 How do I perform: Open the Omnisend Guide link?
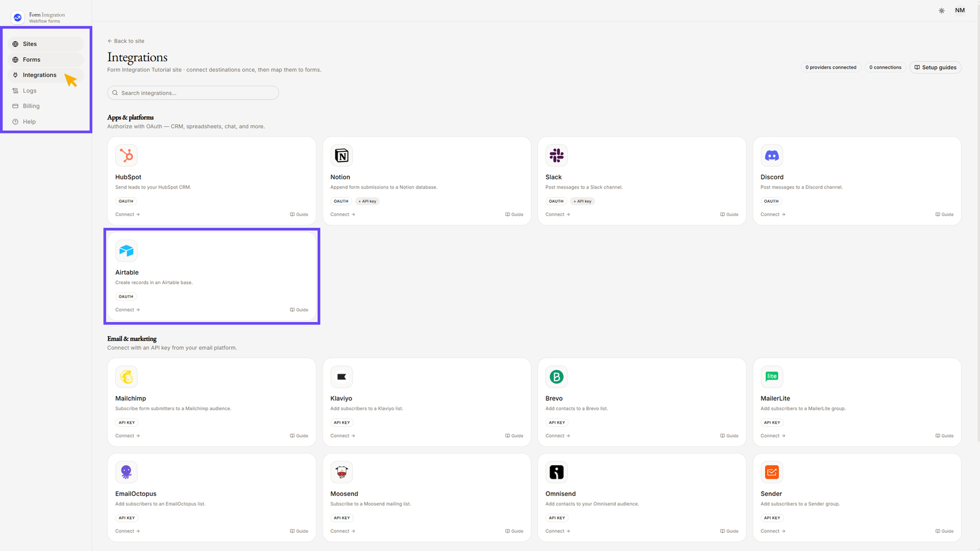(x=729, y=531)
